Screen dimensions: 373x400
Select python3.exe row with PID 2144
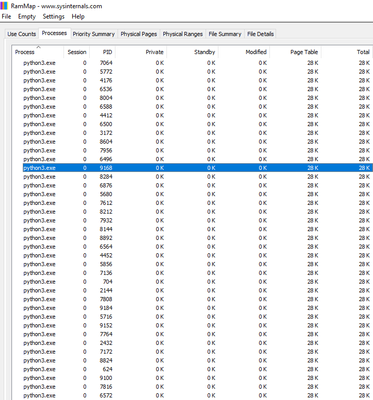coord(198,290)
